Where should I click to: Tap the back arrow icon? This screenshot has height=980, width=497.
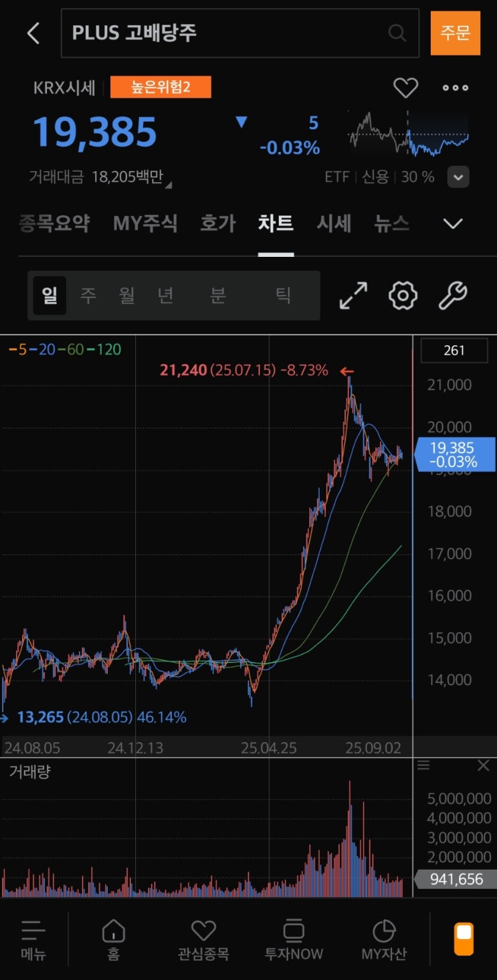[x=33, y=33]
